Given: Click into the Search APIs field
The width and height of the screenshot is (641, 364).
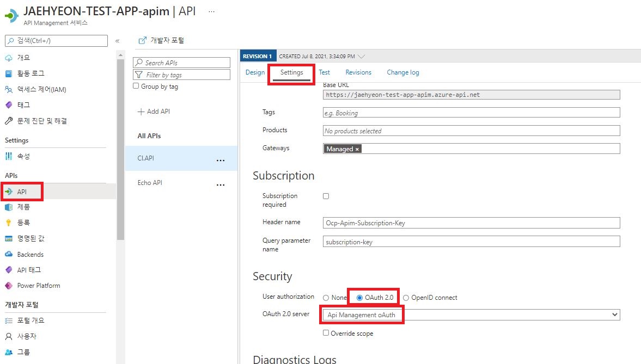Looking at the screenshot, I should pos(181,63).
